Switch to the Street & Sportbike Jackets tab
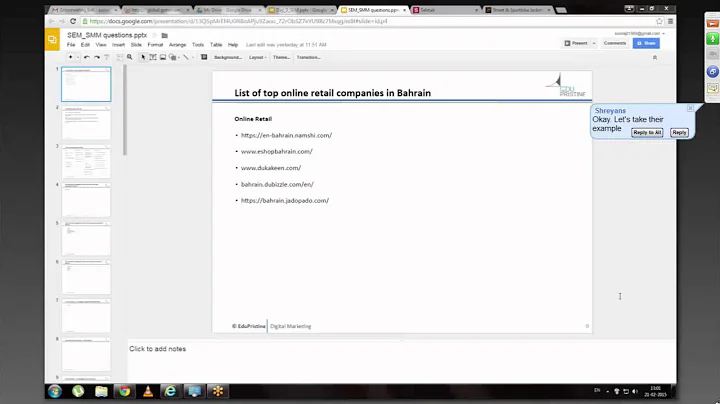720x404 pixels. (x=518, y=10)
